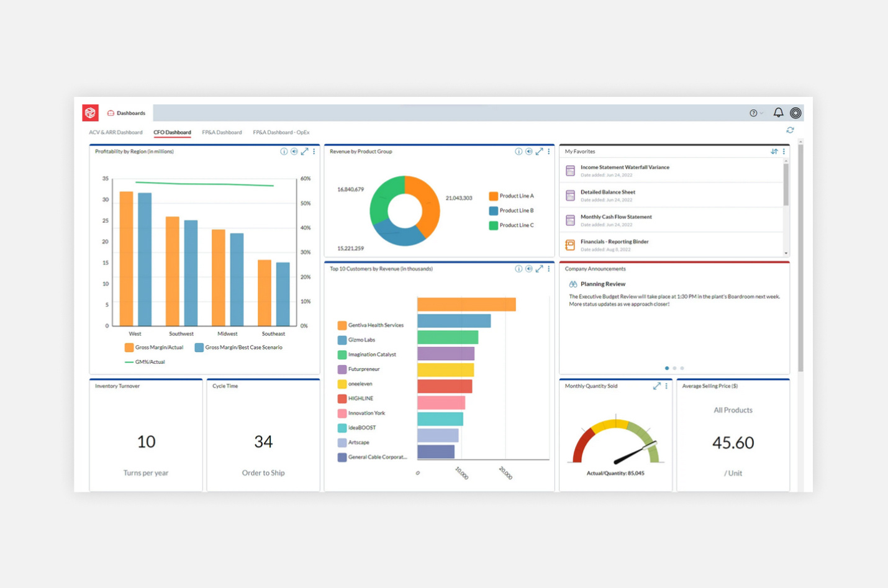888x588 pixels.
Task: Click the info icon on Profitability by Region
Action: (284, 151)
